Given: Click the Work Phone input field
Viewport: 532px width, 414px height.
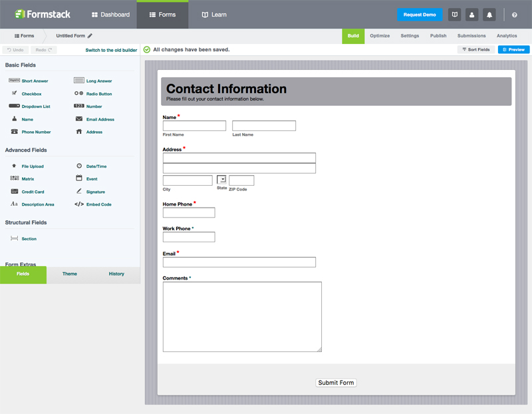Looking at the screenshot, I should click(x=189, y=237).
